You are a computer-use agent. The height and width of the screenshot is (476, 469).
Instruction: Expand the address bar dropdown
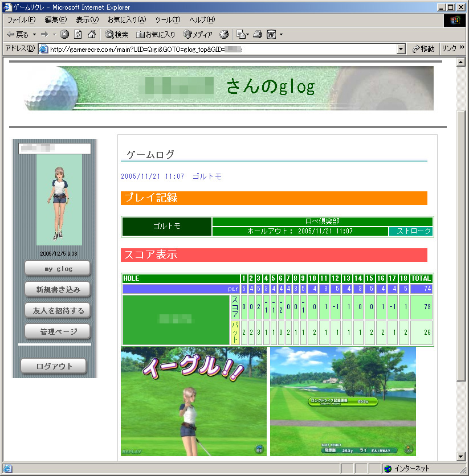[x=401, y=49]
